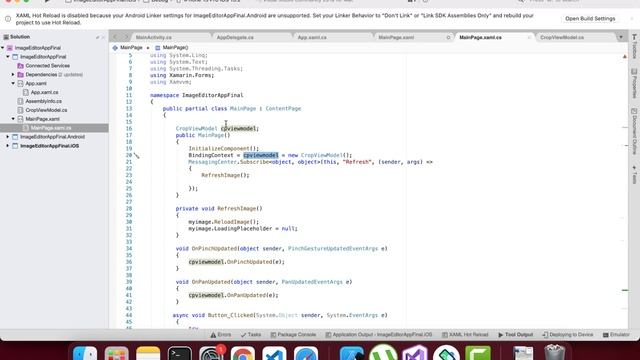Open the MainPage() member dropdown in the breadcrumb
The width and height of the screenshot is (640, 360).
pos(171,48)
